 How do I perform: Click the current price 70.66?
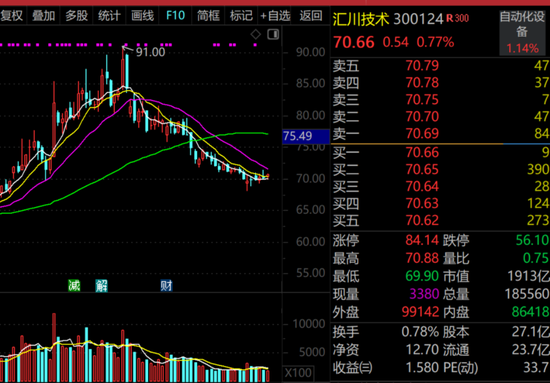354,42
